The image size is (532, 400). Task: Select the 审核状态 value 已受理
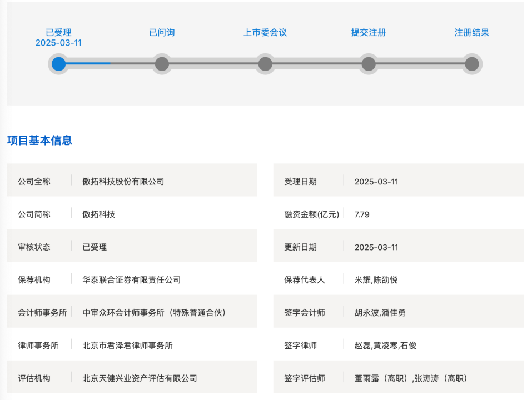point(95,247)
